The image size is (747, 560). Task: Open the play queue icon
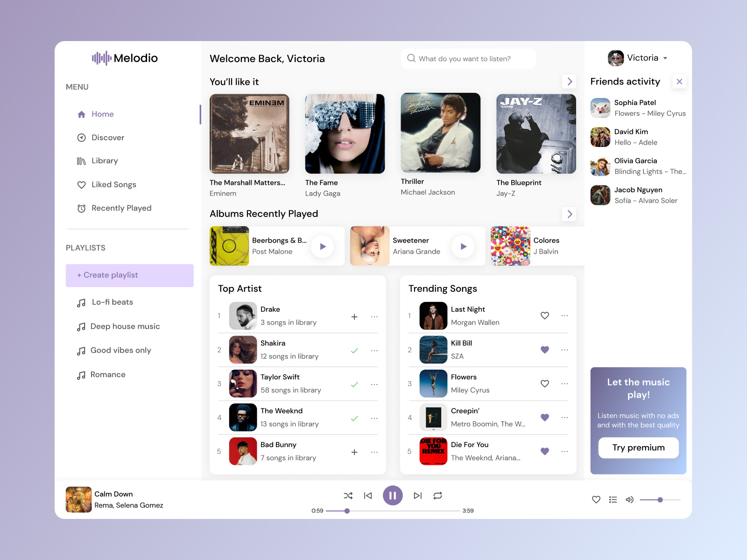(x=613, y=499)
